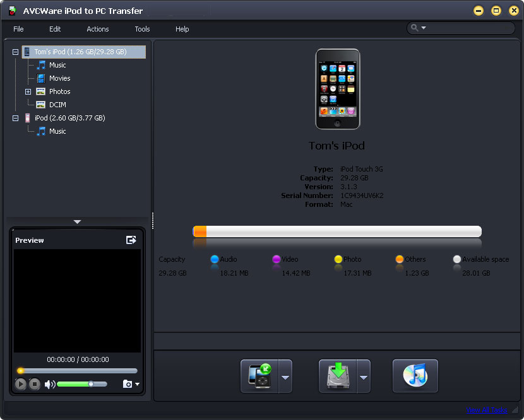
Task: Select the DCIM folder item
Action: point(57,105)
